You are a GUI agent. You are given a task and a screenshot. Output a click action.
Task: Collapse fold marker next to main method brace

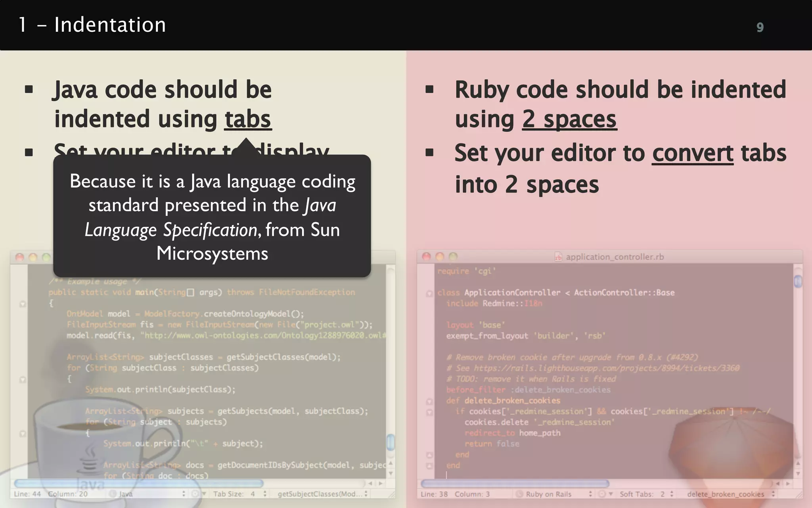pos(23,304)
